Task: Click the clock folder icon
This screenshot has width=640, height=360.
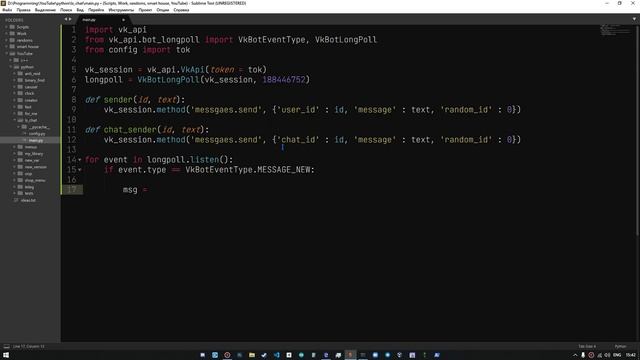Action: [20, 93]
